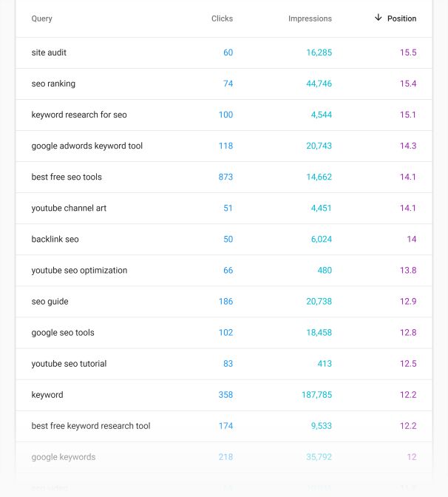The width and height of the screenshot is (448, 497).
Task: Select 'youtube seo optimization' query
Action: click(79, 270)
